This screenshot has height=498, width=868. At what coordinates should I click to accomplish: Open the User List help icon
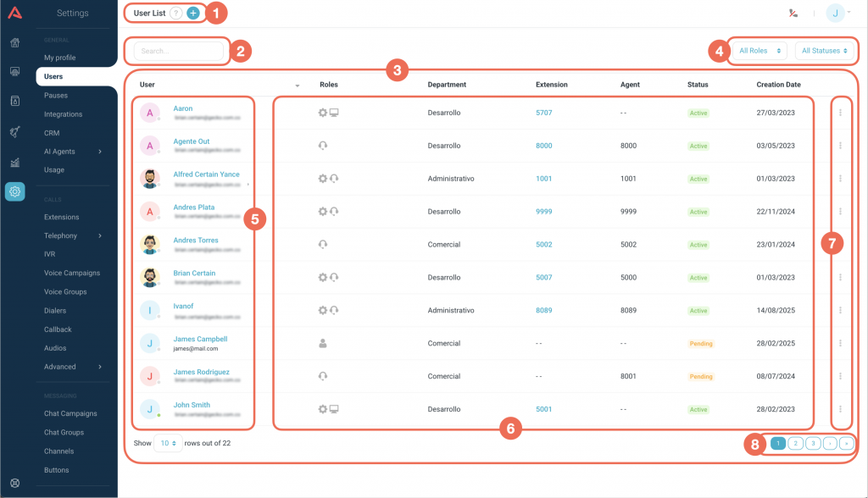click(175, 14)
